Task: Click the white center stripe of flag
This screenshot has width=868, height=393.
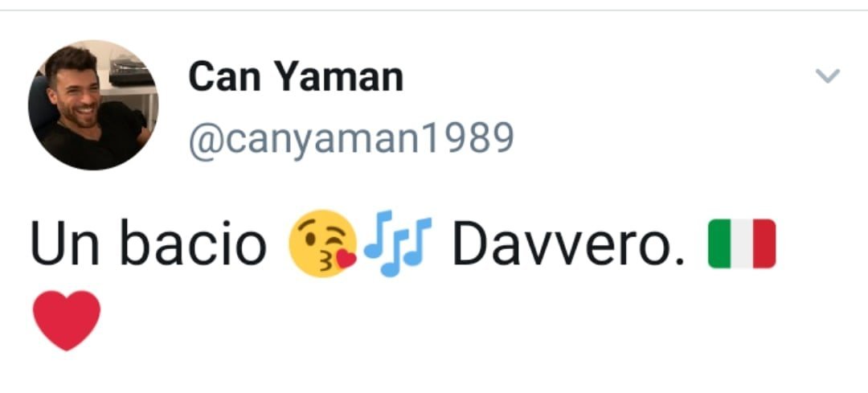Action: [742, 244]
